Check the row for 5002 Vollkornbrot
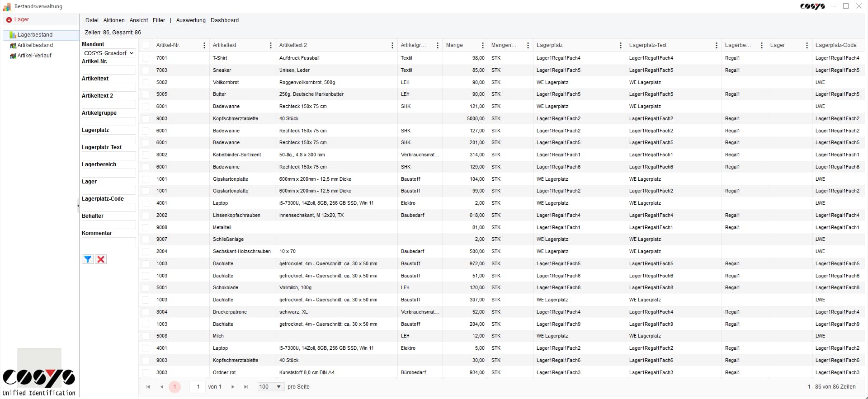This screenshot has height=399, width=868. tap(146, 83)
